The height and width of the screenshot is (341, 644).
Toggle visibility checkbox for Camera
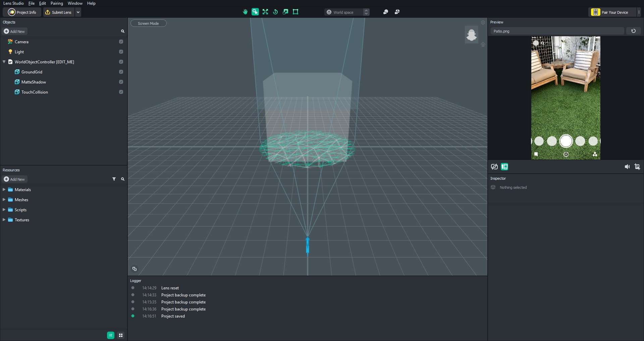(x=121, y=42)
